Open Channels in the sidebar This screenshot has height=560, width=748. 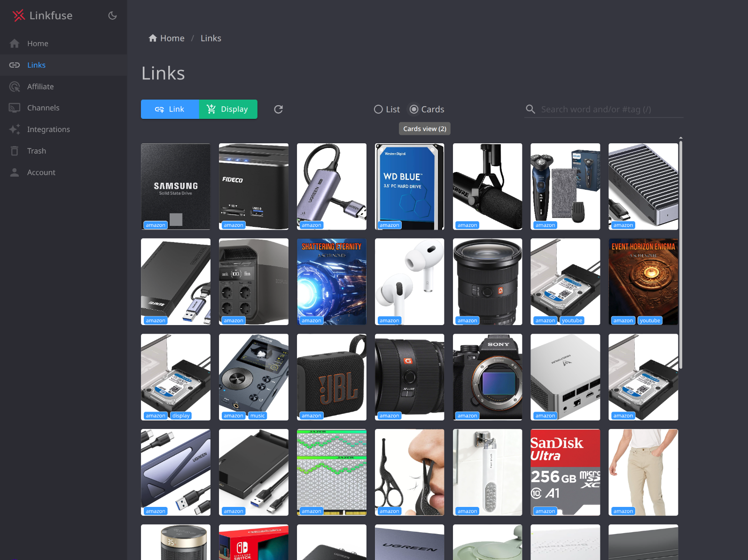click(x=43, y=108)
